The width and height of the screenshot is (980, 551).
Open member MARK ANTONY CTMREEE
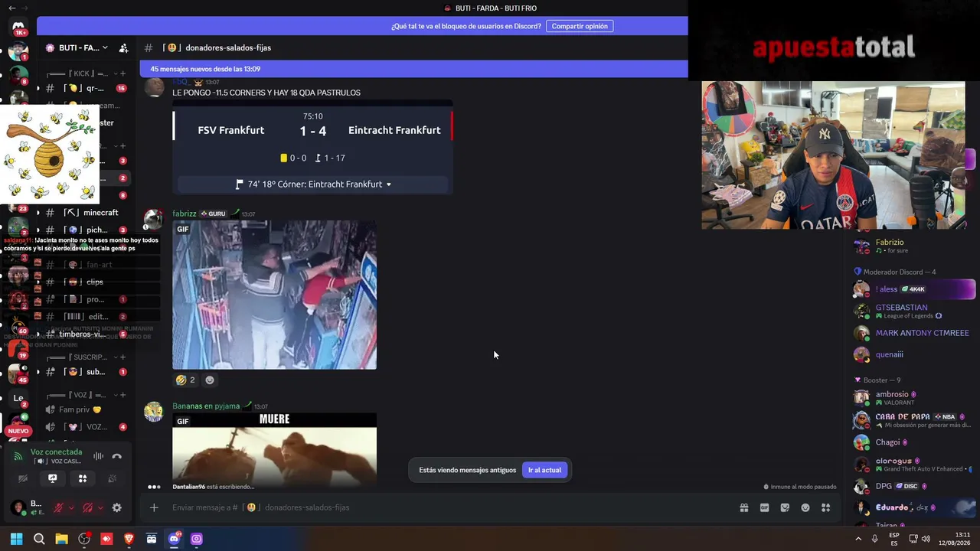pyautogui.click(x=913, y=333)
